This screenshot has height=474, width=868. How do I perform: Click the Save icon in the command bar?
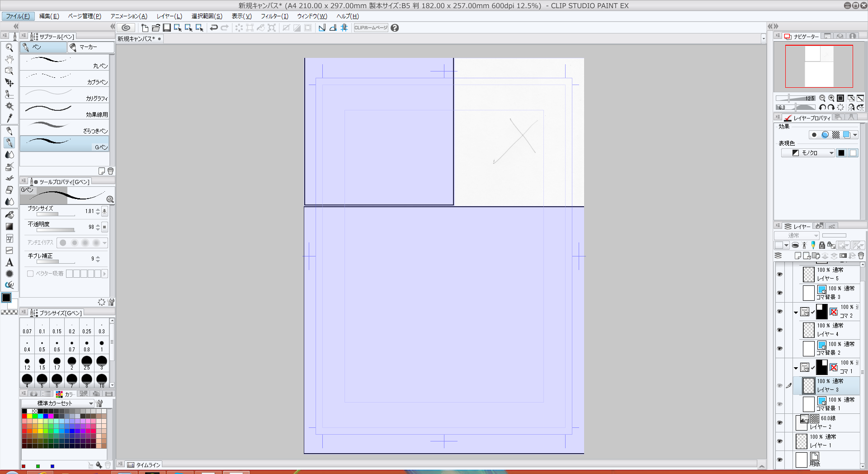[167, 28]
